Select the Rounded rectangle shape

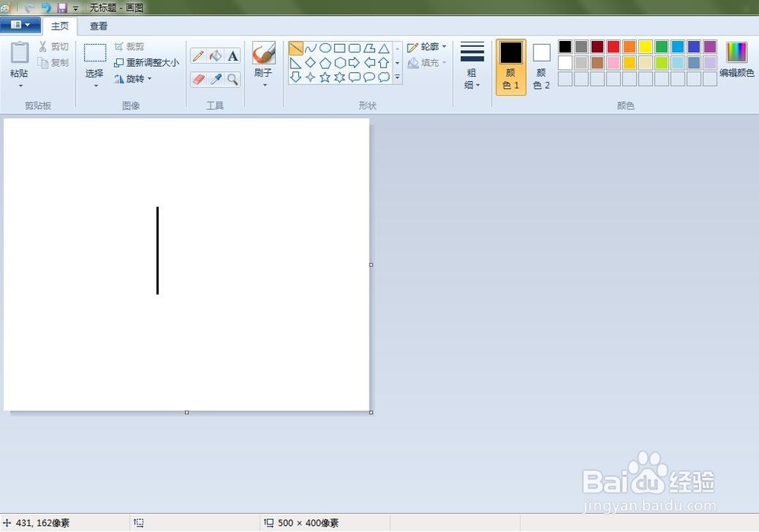pyautogui.click(x=354, y=48)
